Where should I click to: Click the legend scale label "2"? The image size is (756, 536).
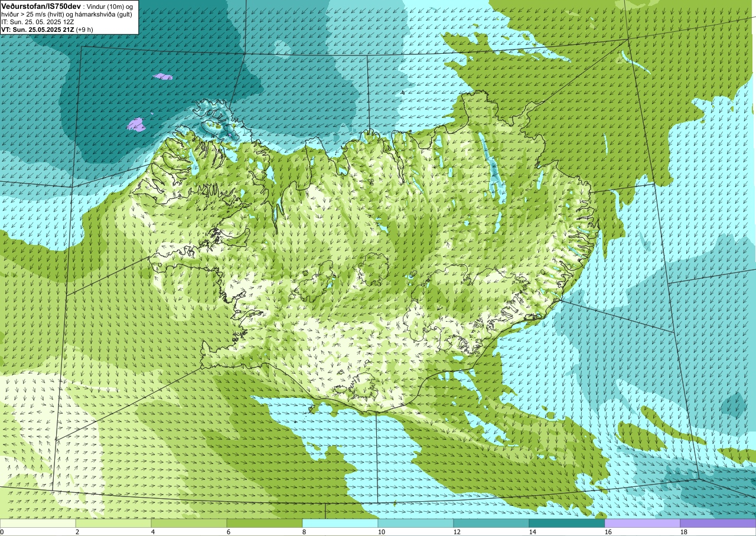(77, 532)
